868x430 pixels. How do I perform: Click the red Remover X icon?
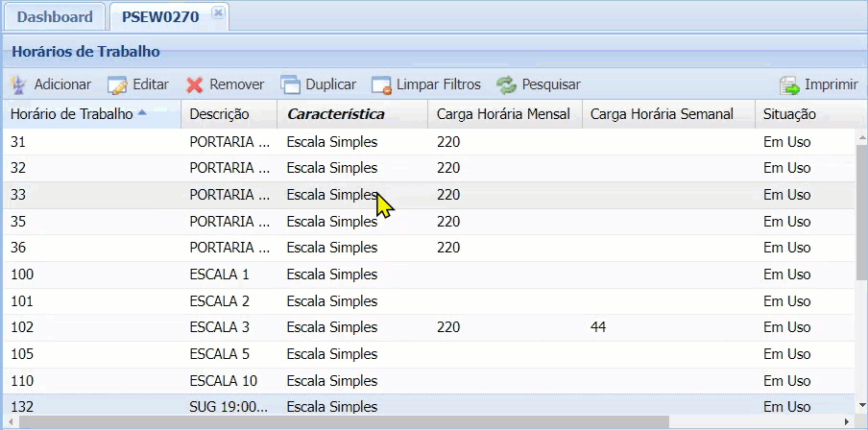[195, 84]
